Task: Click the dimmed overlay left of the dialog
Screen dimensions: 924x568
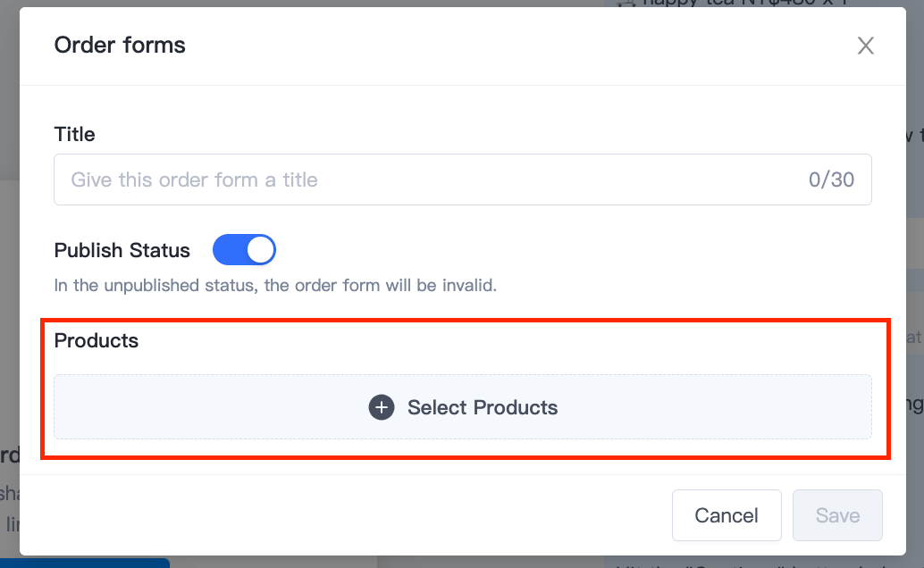Action: (x=10, y=295)
